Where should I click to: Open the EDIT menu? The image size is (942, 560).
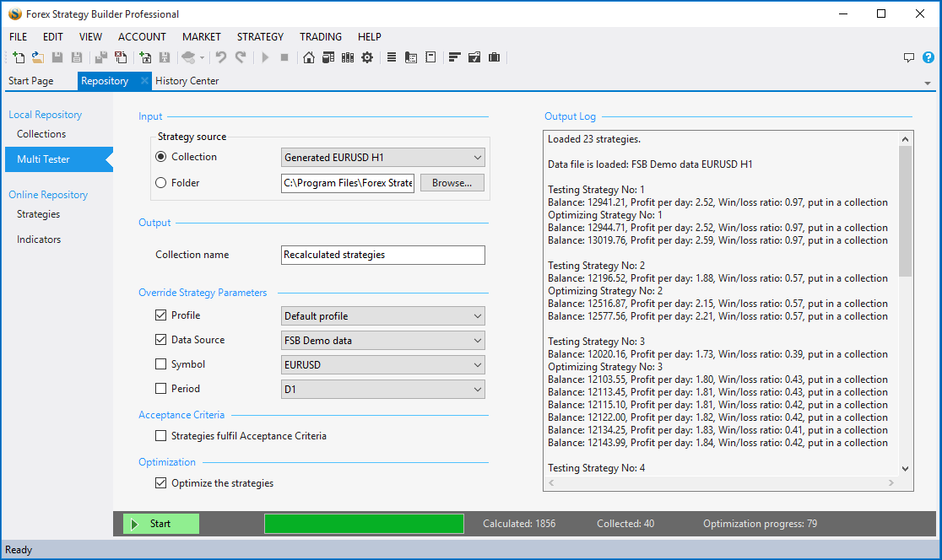coord(53,36)
